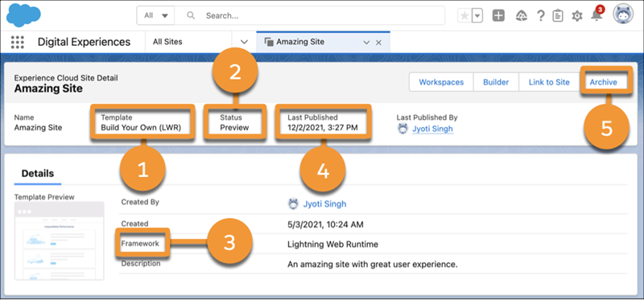
Task: Click the 12/2/2021, 3:27 PM published date
Action: (x=323, y=128)
